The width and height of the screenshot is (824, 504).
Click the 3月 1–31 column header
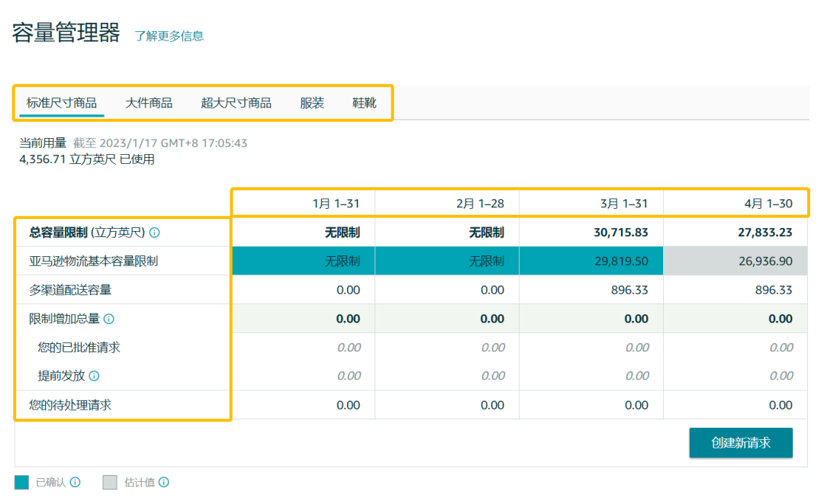click(624, 204)
